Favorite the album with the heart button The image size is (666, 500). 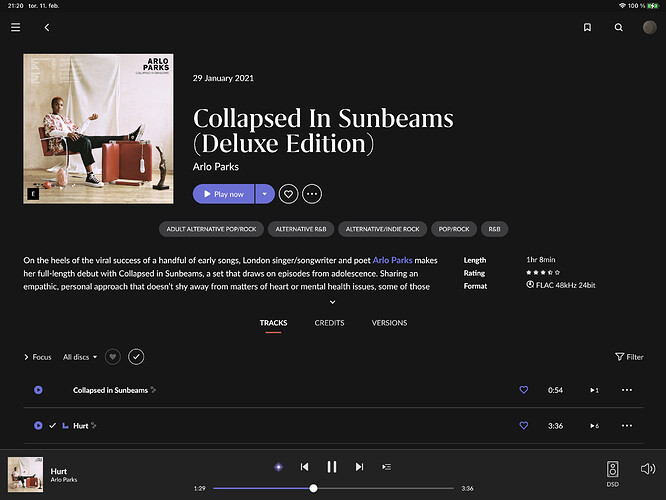pyautogui.click(x=288, y=194)
